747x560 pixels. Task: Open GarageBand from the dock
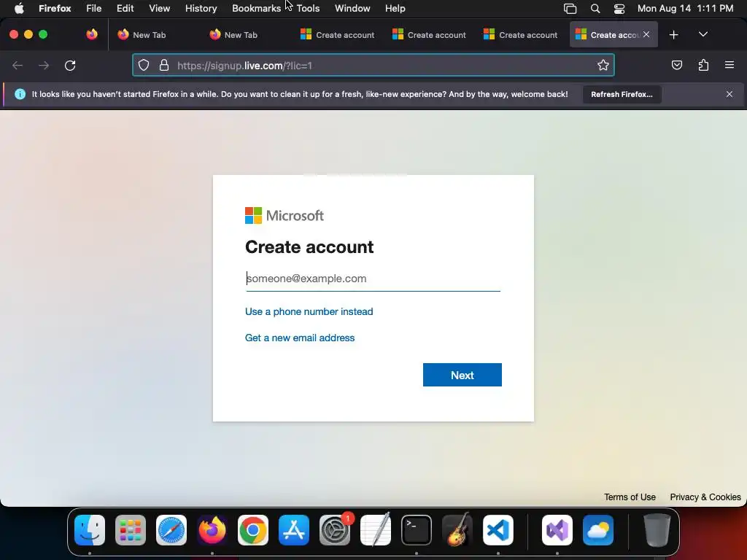(x=457, y=530)
